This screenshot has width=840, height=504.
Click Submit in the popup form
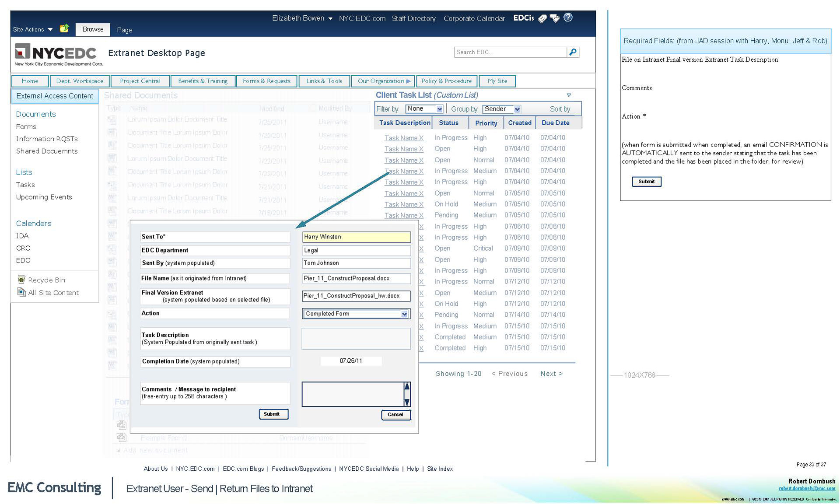coord(273,414)
